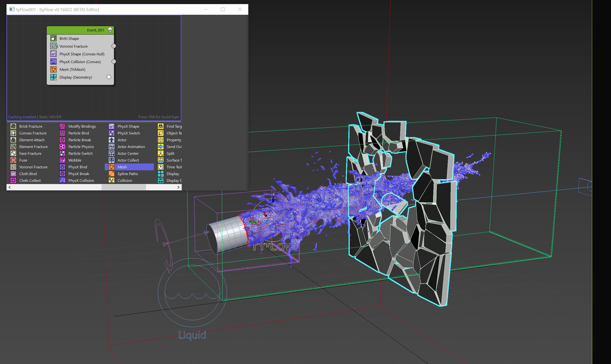Click the Display operator color circle
611x364 pixels.
point(109,77)
